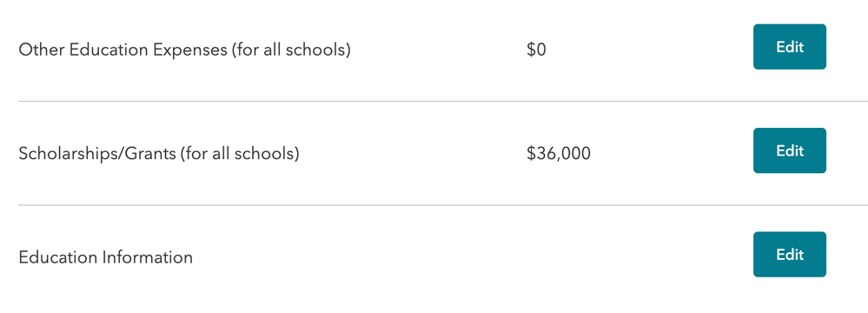Click the Education Information row label
The image size is (868, 313).
coord(106,257)
